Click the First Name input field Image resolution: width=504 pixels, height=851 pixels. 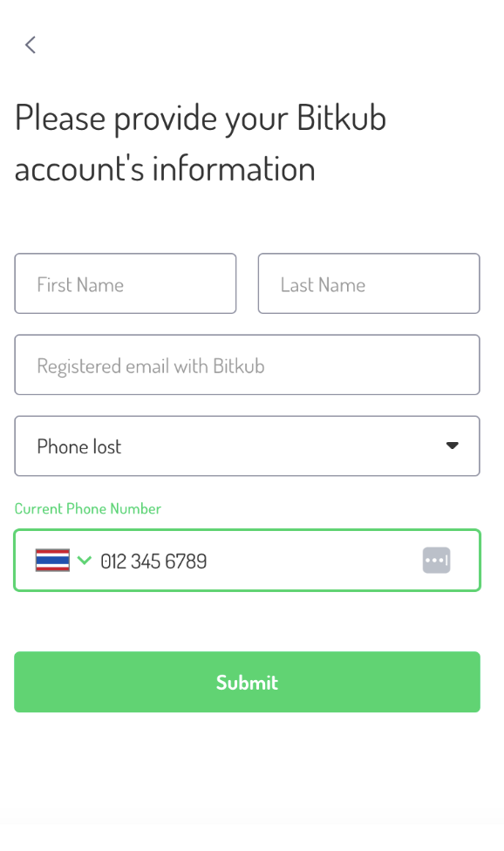125,283
